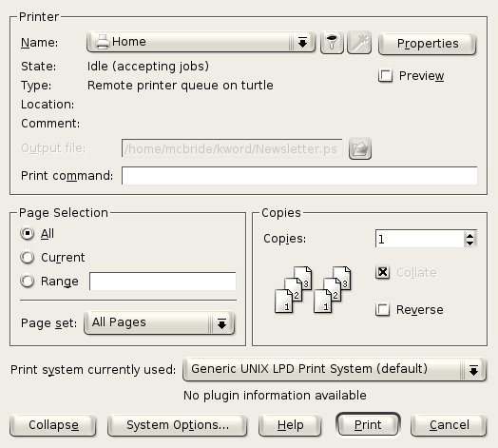This screenshot has height=448, width=498.
Task: Expand the print system dropdown
Action: 335,369
